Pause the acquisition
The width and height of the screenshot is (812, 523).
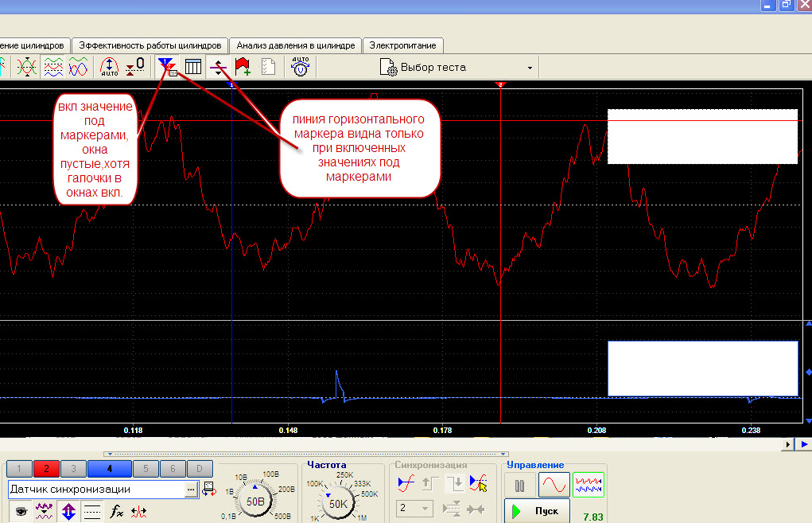[520, 486]
